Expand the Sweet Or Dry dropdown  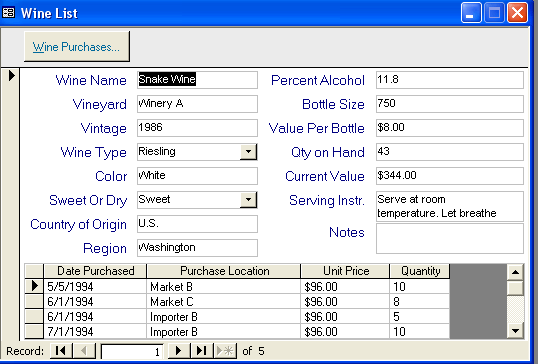[x=248, y=200]
